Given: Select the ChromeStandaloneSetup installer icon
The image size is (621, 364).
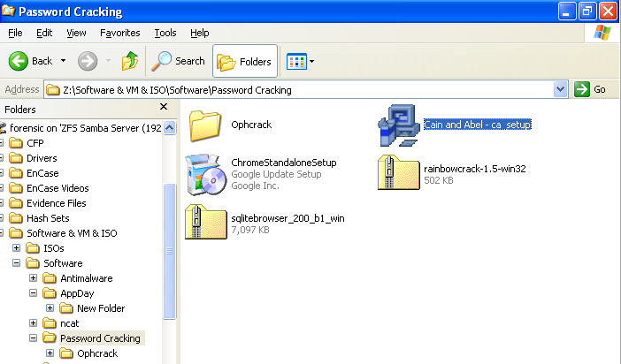Looking at the screenshot, I should click(x=206, y=174).
